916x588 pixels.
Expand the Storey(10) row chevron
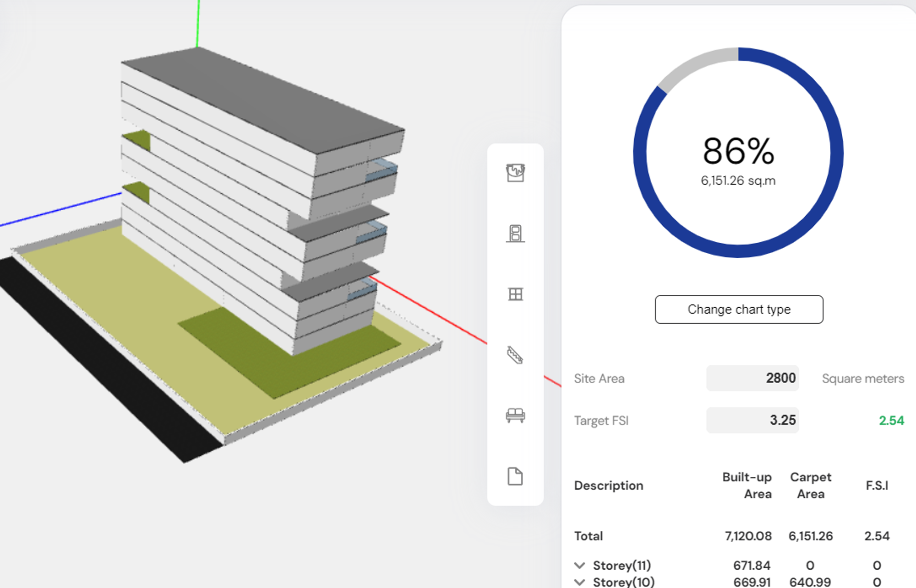coord(580,582)
